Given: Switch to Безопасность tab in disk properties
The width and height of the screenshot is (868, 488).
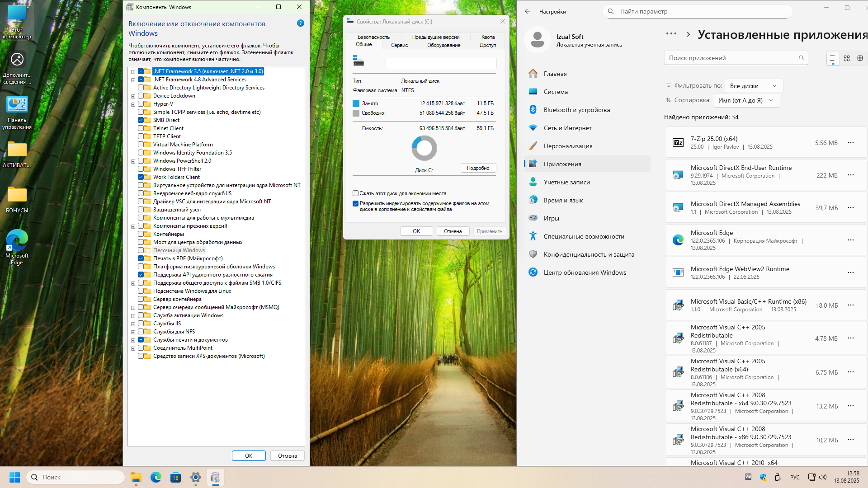Looking at the screenshot, I should click(373, 37).
